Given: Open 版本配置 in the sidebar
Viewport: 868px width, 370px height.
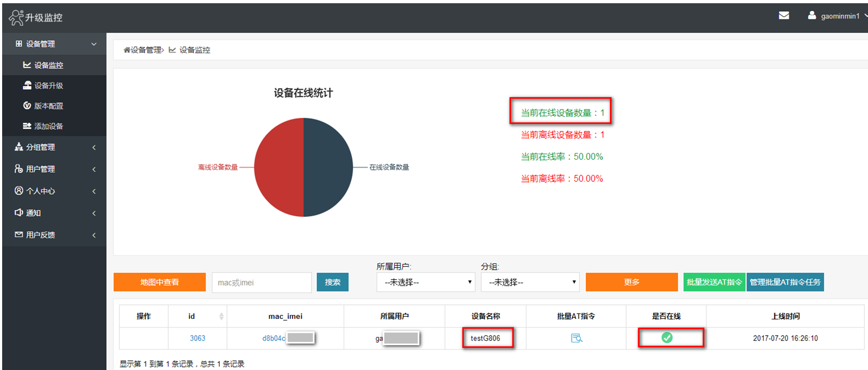Looking at the screenshot, I should click(x=48, y=106).
